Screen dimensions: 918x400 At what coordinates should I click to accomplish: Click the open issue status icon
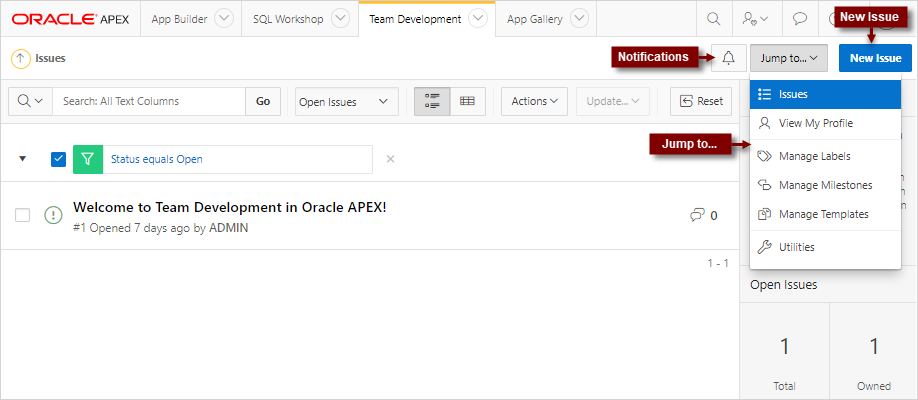click(53, 216)
